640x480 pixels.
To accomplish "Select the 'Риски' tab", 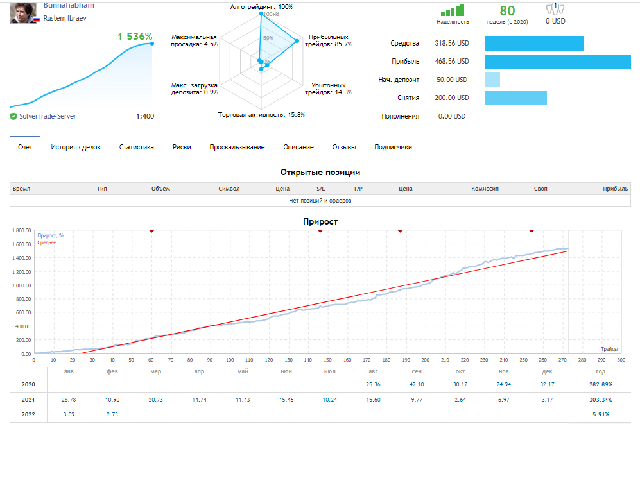I will (182, 147).
